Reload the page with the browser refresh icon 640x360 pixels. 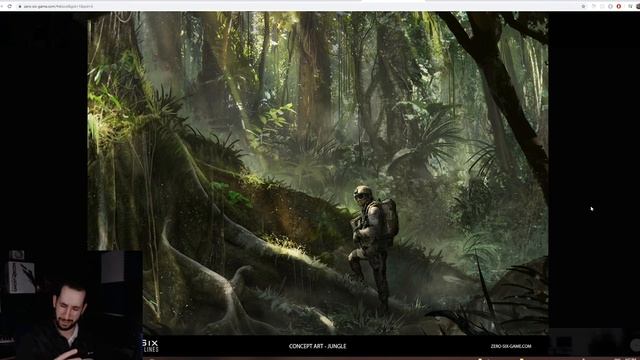pos(10,7)
